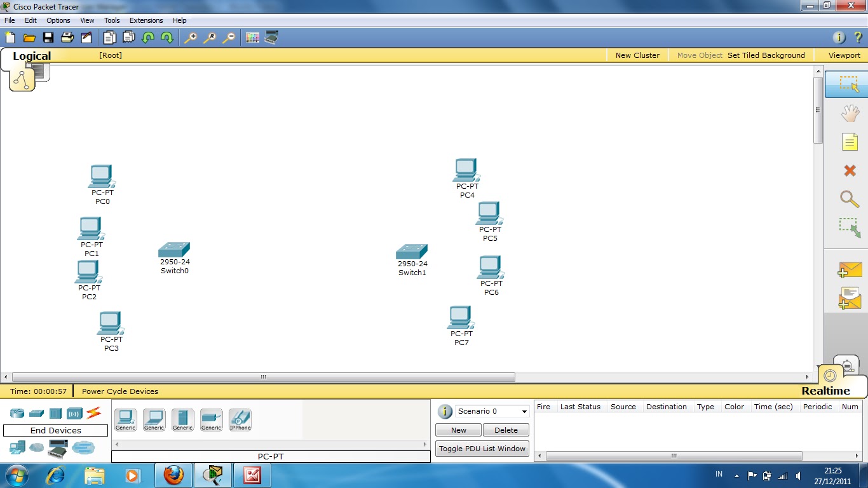Switch to the Realtime mode tab

coord(825,391)
